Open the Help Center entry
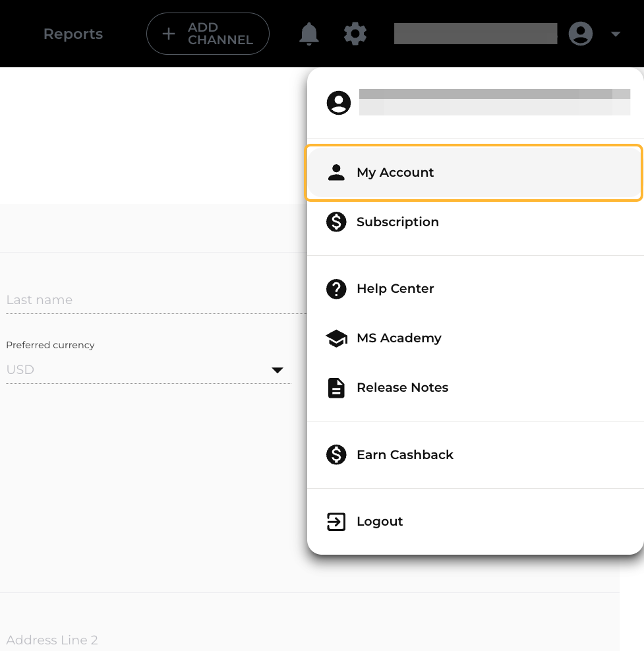Screen dimensions: 644x651 coord(475,288)
